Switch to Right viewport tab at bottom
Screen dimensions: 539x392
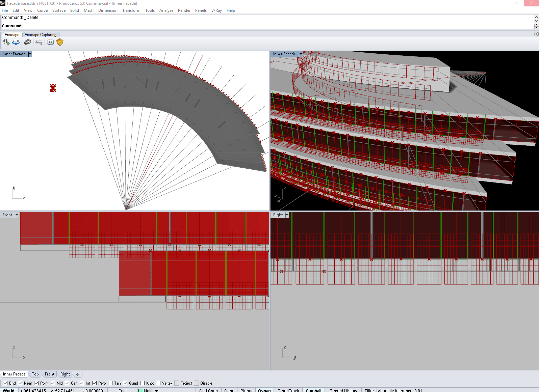[65, 374]
